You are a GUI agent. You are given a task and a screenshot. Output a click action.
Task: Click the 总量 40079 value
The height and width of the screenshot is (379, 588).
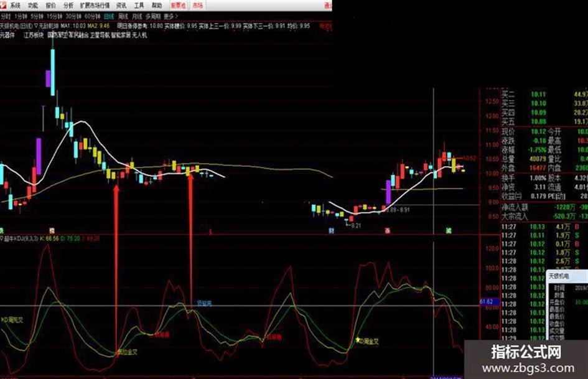[538, 159]
